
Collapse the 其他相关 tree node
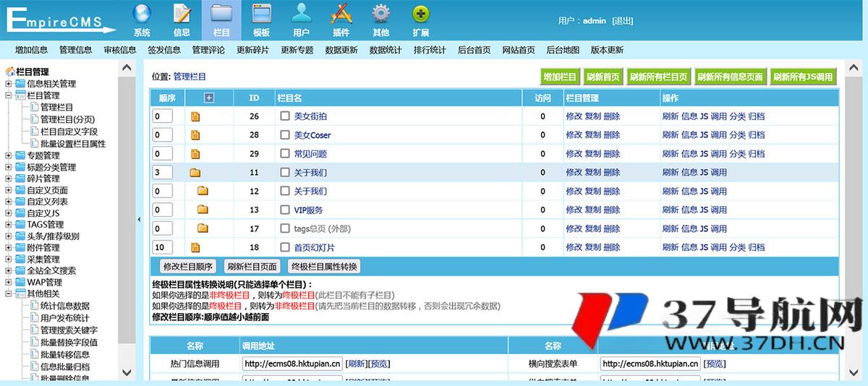click(x=9, y=294)
